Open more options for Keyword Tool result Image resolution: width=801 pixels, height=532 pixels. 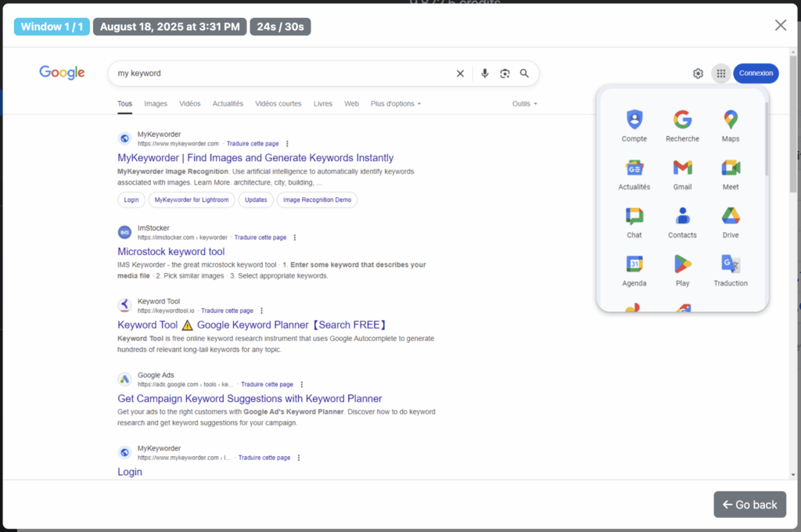pos(261,311)
